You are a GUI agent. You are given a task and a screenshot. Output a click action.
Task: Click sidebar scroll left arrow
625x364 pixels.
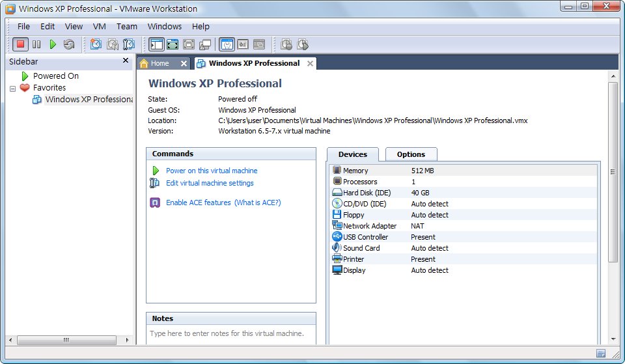pyautogui.click(x=11, y=340)
